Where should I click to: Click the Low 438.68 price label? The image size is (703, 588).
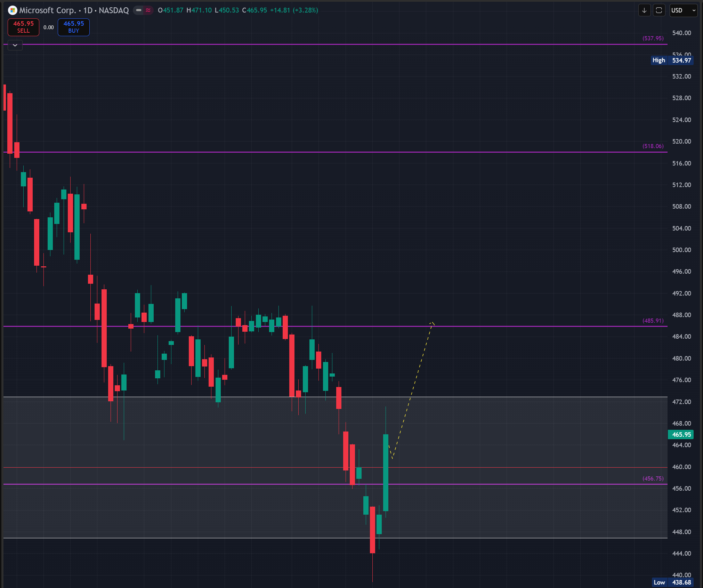[672, 582]
